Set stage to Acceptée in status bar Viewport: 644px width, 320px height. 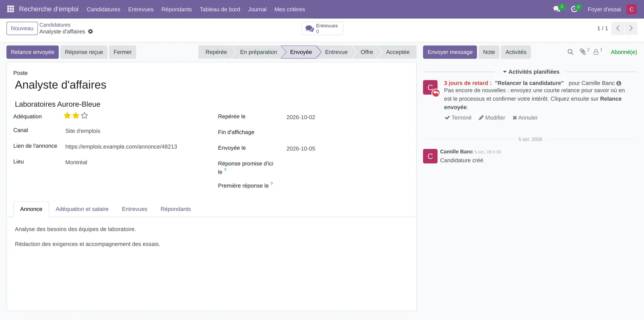(398, 52)
